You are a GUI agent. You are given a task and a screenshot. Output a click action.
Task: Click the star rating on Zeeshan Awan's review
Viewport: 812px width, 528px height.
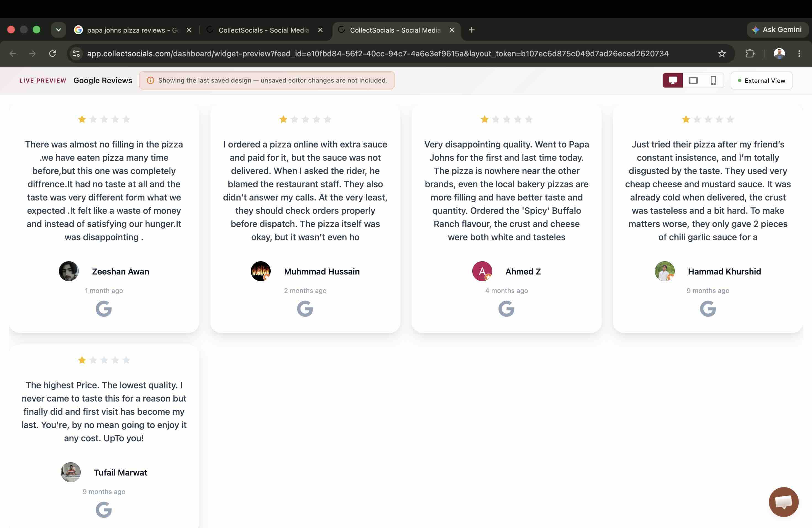[x=104, y=119]
